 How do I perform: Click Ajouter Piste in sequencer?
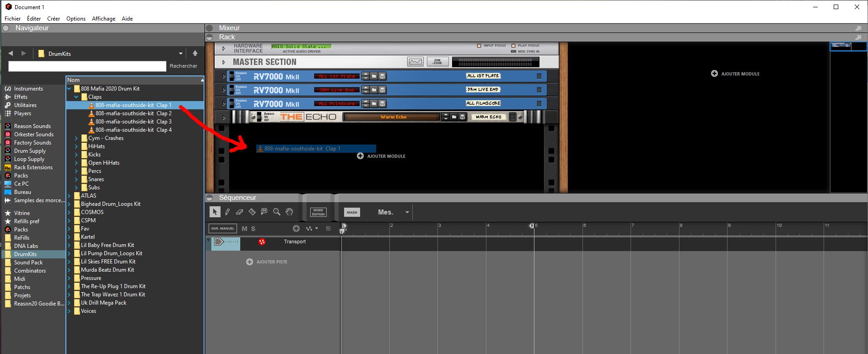pyautogui.click(x=267, y=262)
